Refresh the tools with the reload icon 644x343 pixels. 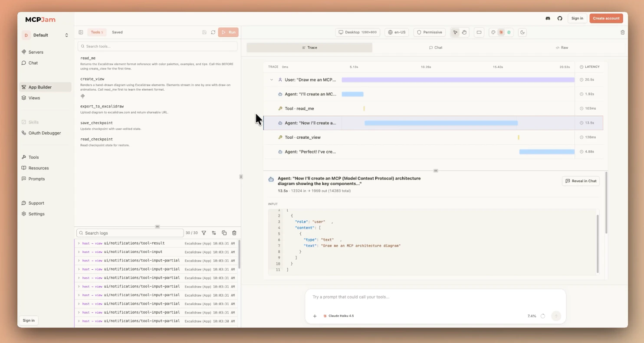[213, 32]
